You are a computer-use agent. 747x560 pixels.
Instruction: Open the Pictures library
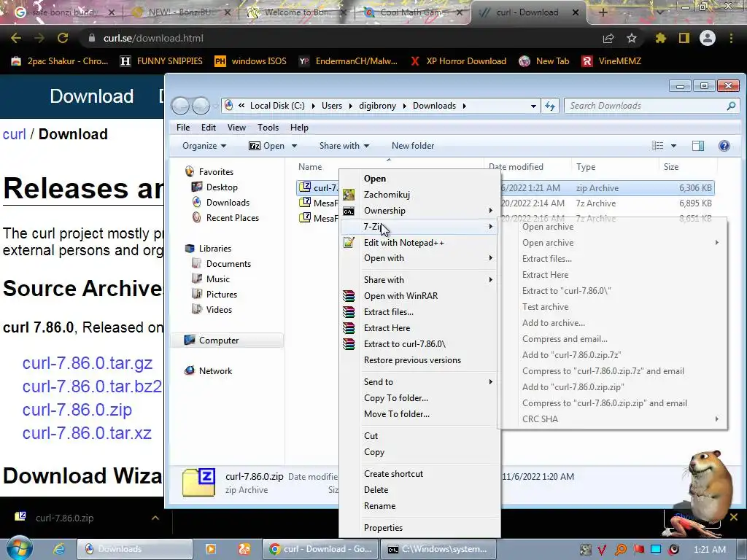222,295
